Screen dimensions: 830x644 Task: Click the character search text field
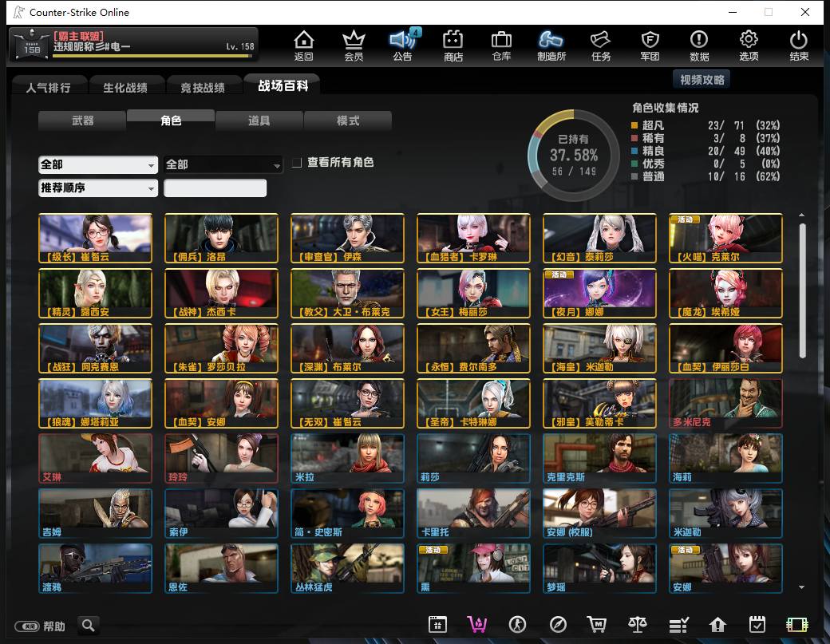[215, 188]
